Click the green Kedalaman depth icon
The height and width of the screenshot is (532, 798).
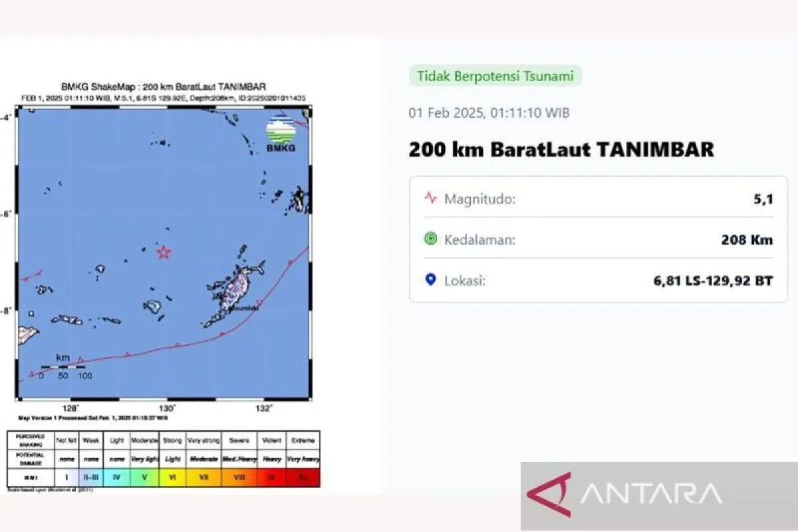tap(431, 239)
